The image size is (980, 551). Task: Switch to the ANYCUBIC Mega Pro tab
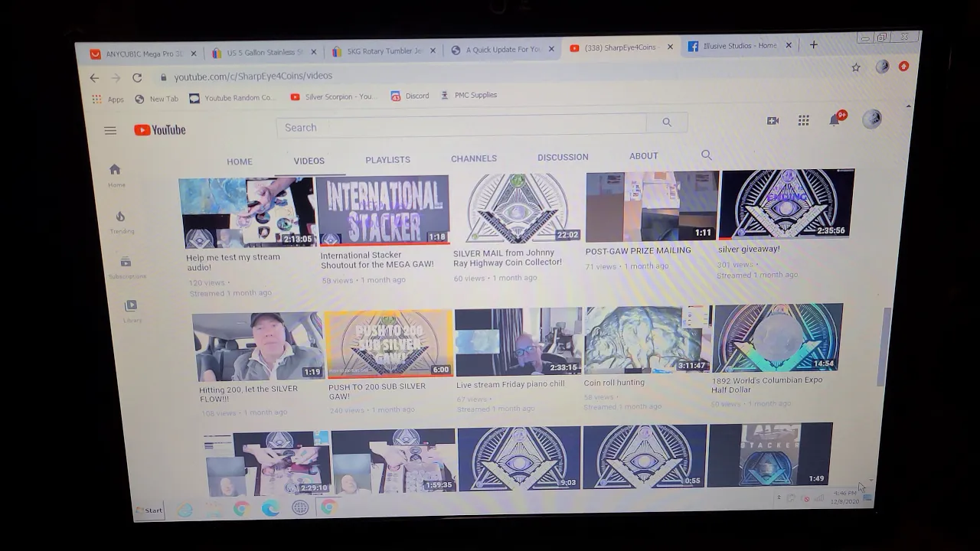[x=143, y=54]
